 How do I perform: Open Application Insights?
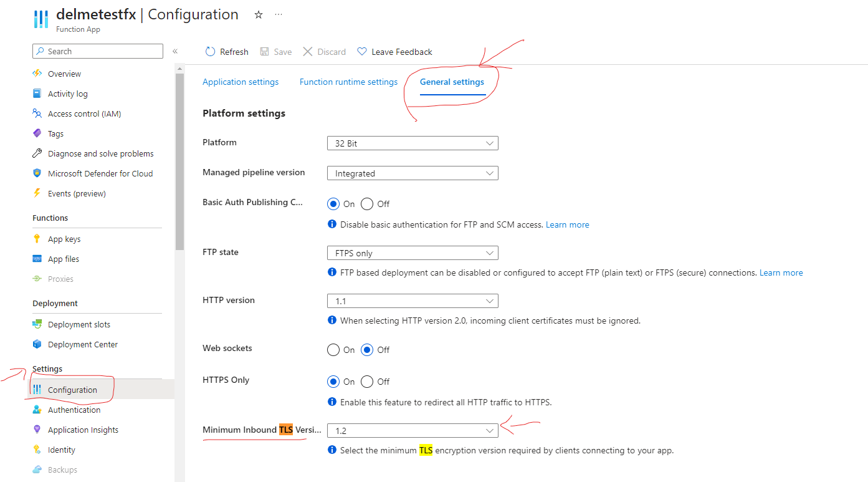(83, 429)
